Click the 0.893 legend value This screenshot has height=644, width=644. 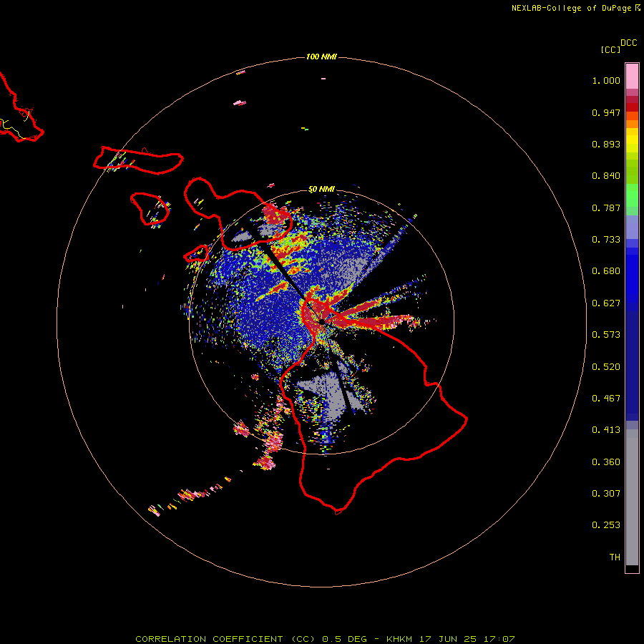606,144
